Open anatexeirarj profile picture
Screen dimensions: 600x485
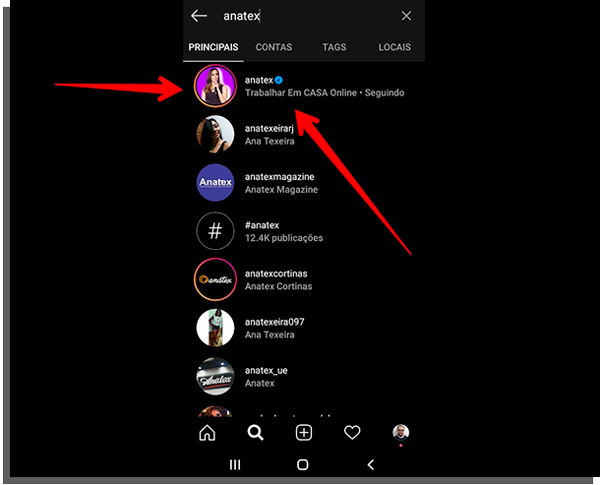(x=215, y=134)
